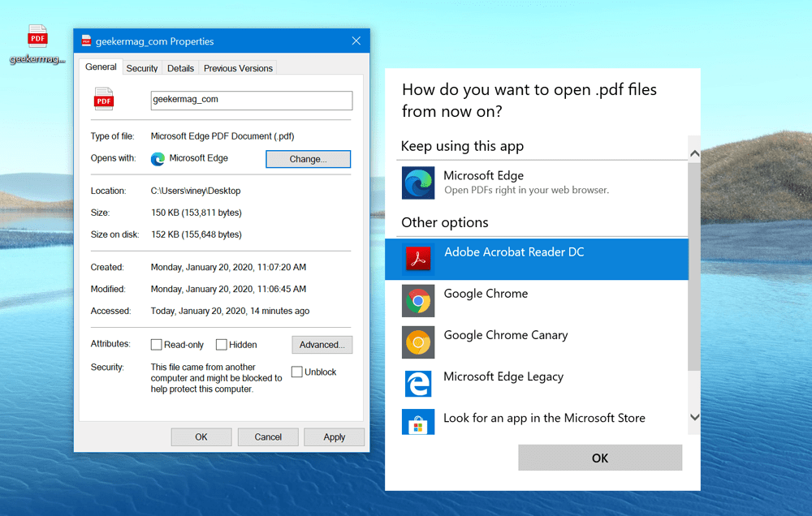Click the app list scroll up arrow
The height and width of the screenshot is (516, 812).
pos(694,153)
